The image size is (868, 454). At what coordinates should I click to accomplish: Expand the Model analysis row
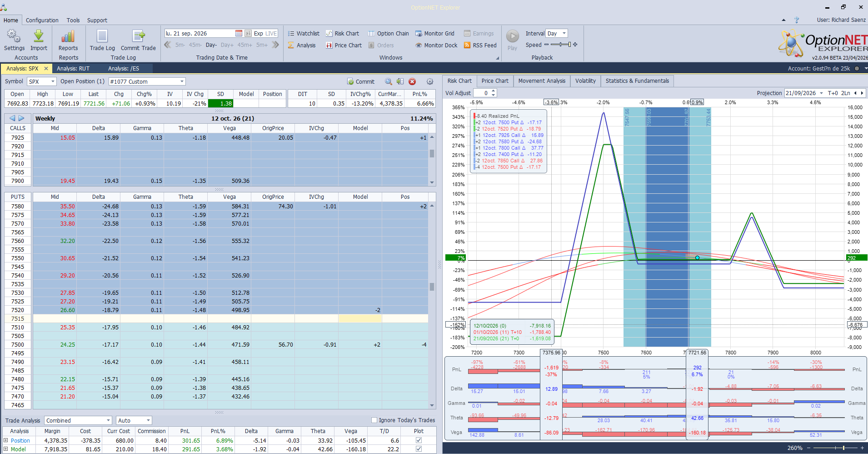pyautogui.click(x=6, y=449)
